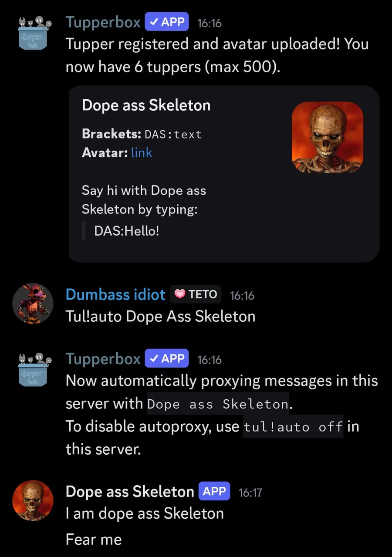
Task: Click the first Tupperbox username
Action: (103, 22)
